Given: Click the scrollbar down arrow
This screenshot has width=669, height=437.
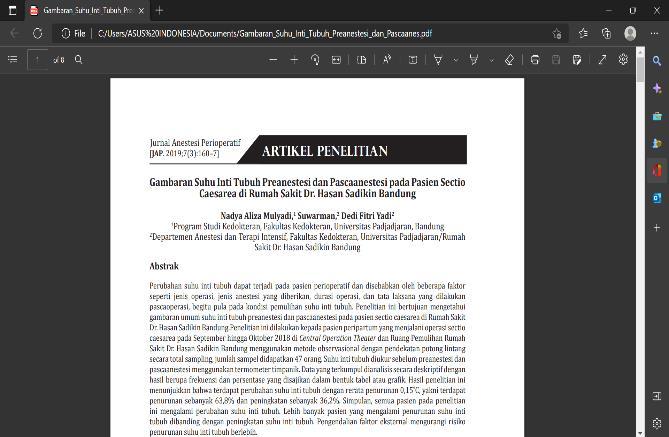Looking at the screenshot, I should [x=640, y=433].
